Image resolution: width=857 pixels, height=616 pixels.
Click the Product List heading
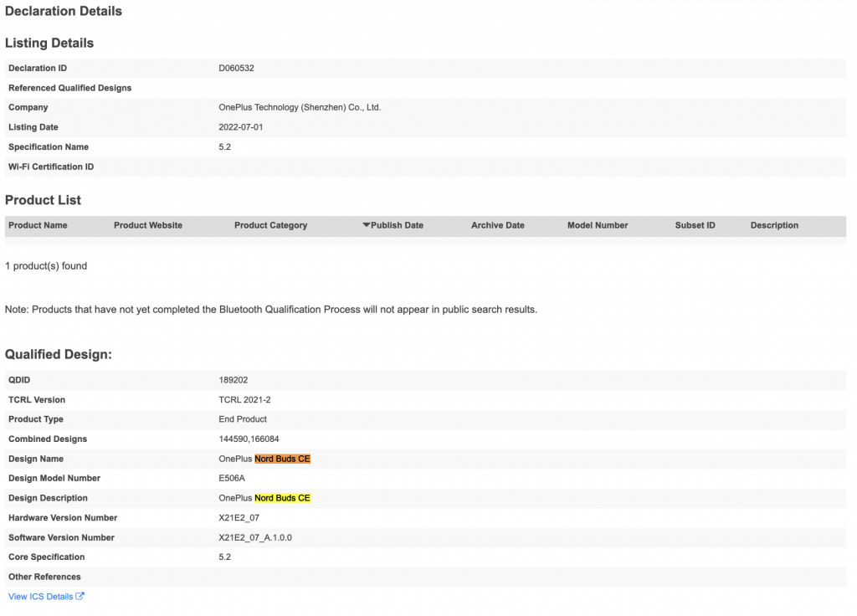[43, 200]
